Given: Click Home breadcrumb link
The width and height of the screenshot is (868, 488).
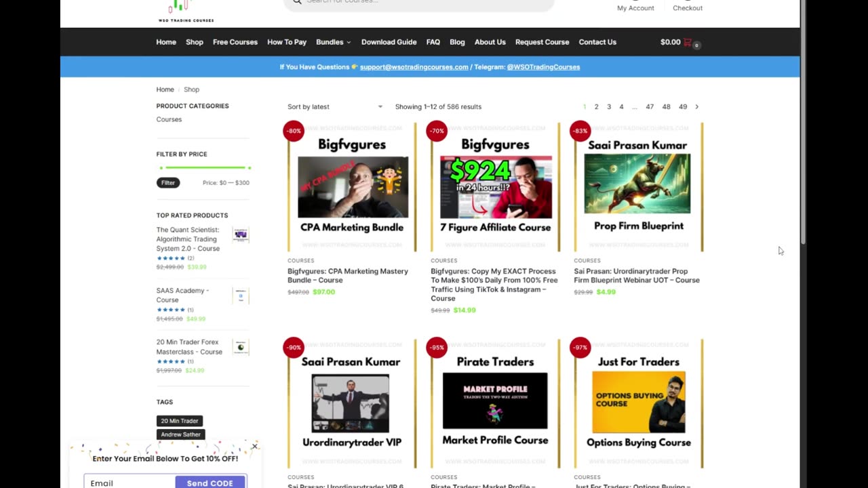Looking at the screenshot, I should 165,89.
